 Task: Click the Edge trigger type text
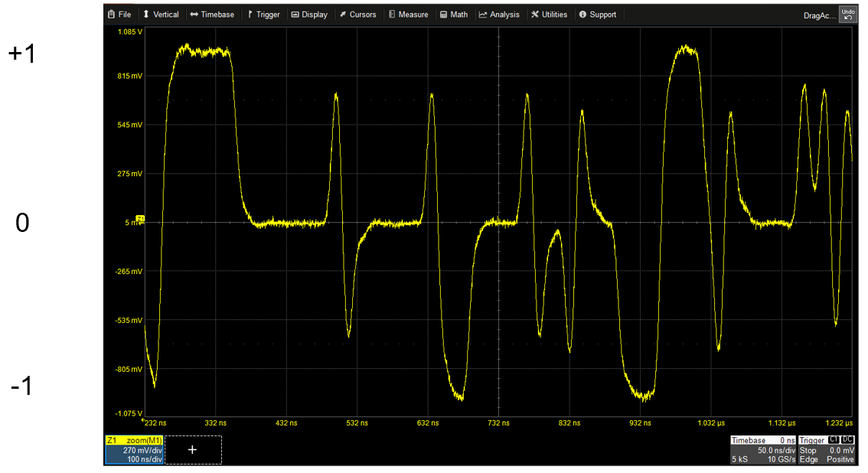[x=808, y=459]
